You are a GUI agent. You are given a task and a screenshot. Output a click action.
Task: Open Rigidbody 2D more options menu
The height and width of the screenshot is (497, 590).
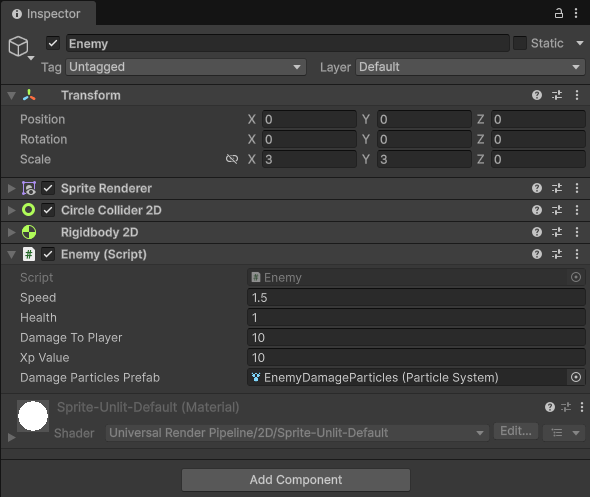pos(577,232)
